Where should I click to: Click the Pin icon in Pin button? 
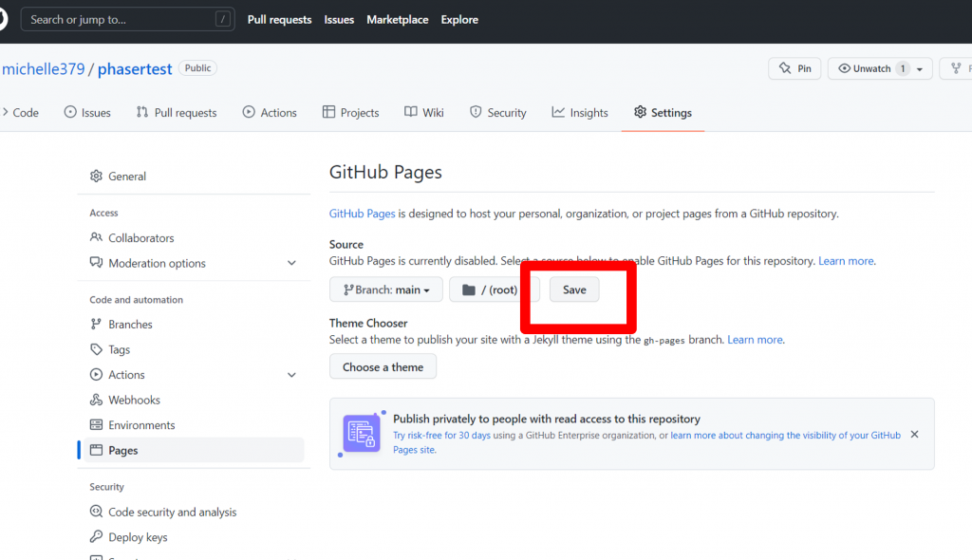tap(785, 68)
